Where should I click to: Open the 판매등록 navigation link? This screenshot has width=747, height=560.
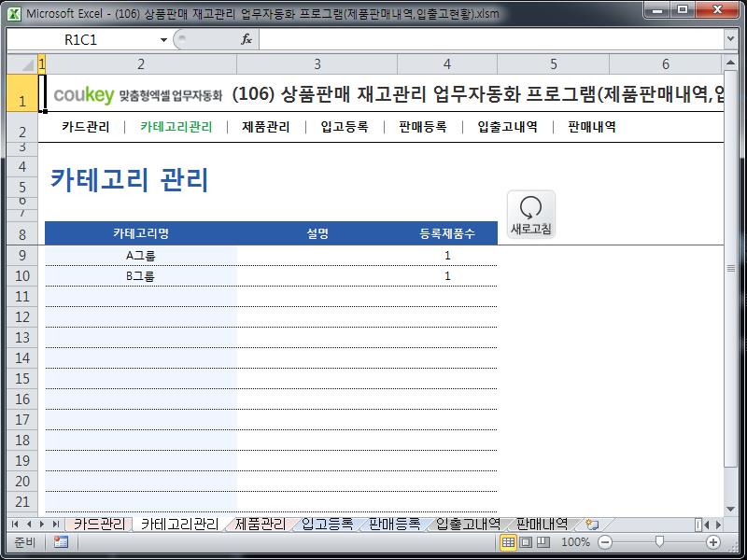[423, 127]
